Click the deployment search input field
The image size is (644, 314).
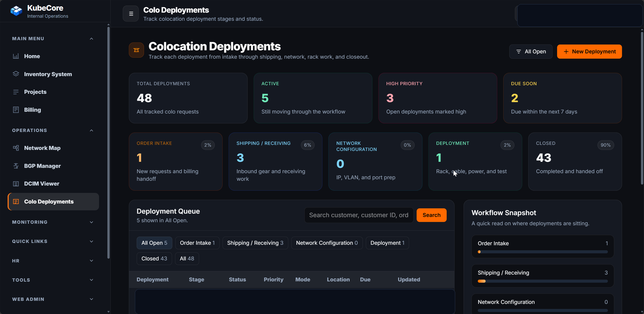359,215
